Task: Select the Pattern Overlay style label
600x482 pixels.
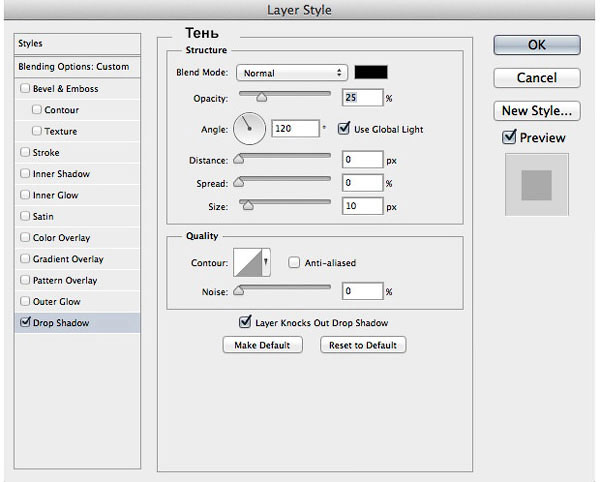Action: 65,280
